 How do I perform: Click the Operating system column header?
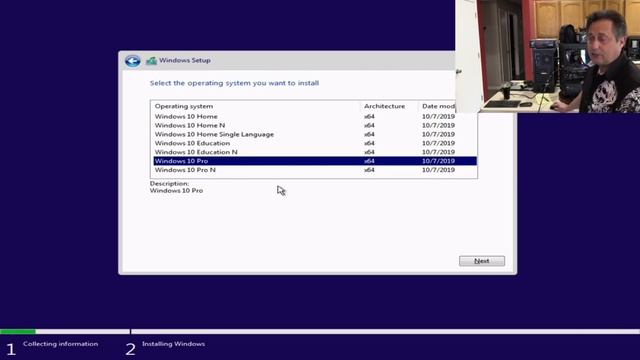[x=256, y=106]
